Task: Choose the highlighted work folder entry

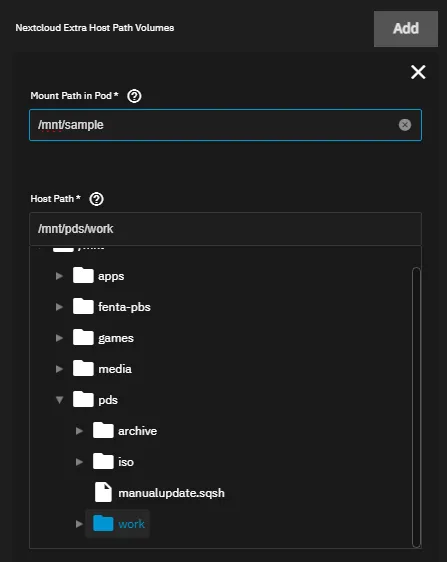Action: tap(118, 524)
